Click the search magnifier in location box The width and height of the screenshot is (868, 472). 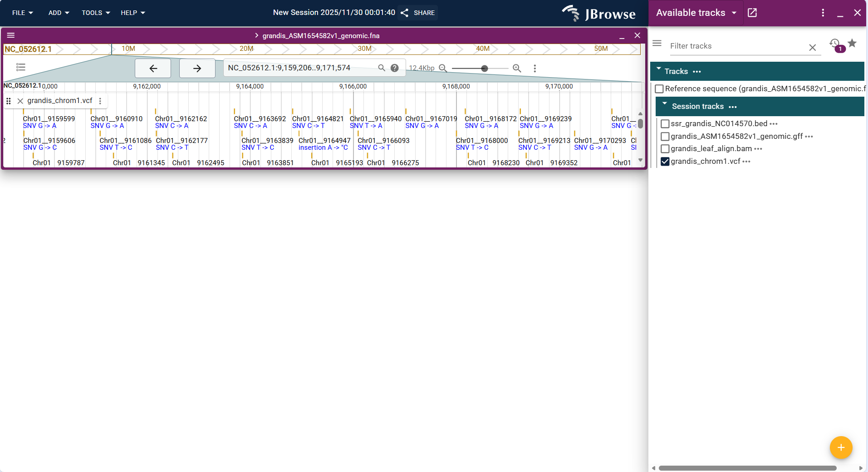point(382,68)
